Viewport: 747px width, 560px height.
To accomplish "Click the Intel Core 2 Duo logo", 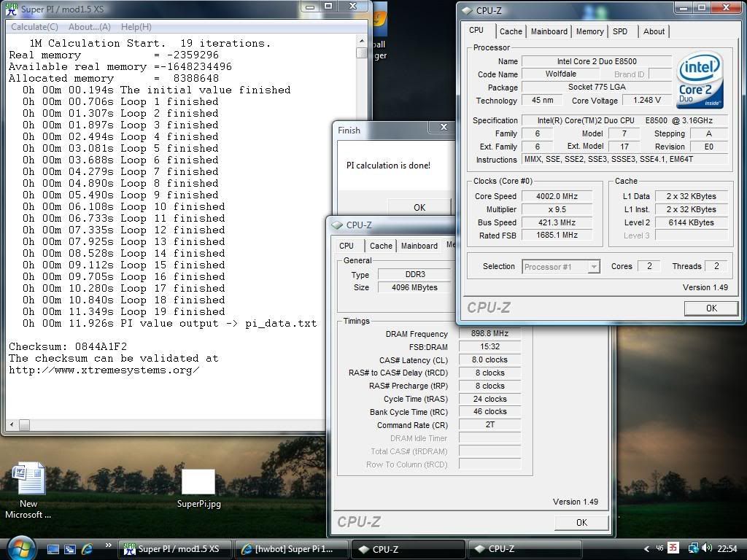I will (x=700, y=80).
